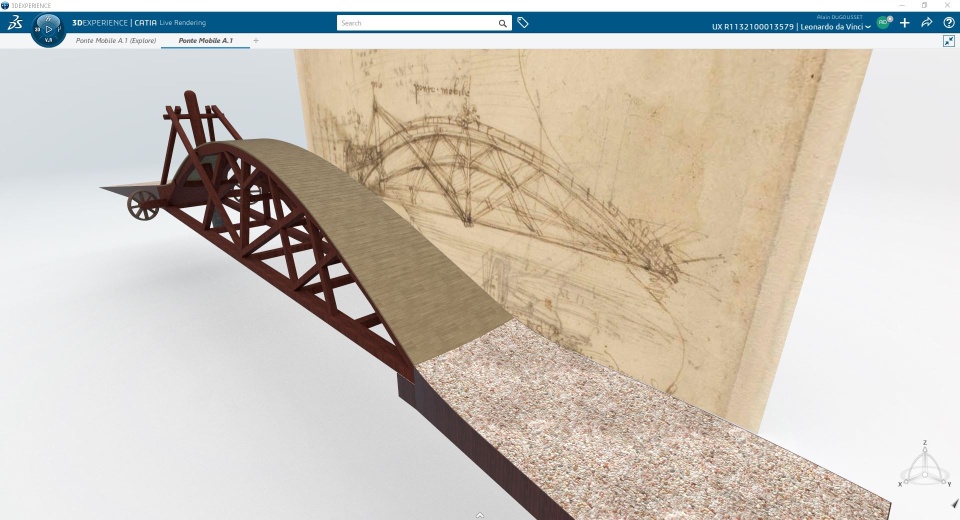This screenshot has width=960, height=520.
Task: Click the X axis of the robot manipulator
Action: point(902,483)
